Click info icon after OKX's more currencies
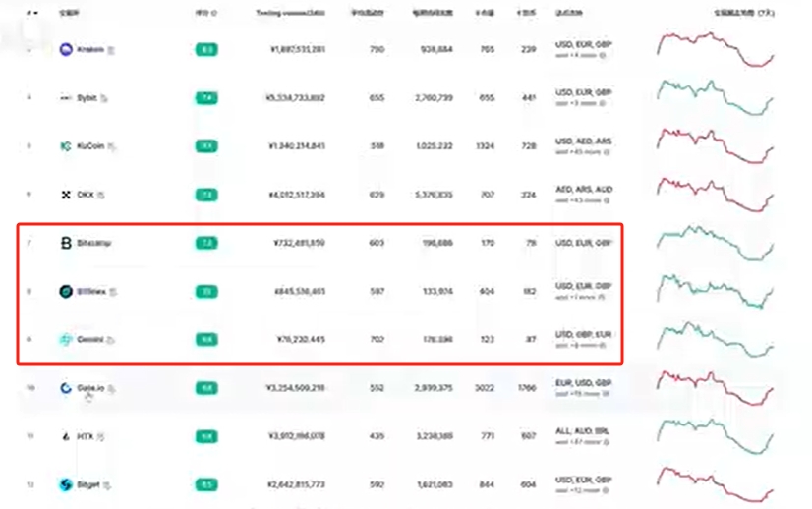The image size is (812, 509). coord(607,200)
